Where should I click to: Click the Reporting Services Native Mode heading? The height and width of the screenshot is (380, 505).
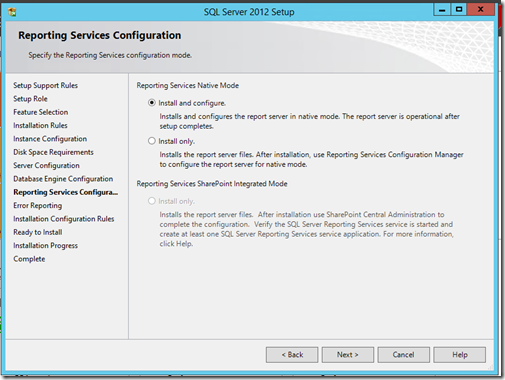pyautogui.click(x=188, y=85)
